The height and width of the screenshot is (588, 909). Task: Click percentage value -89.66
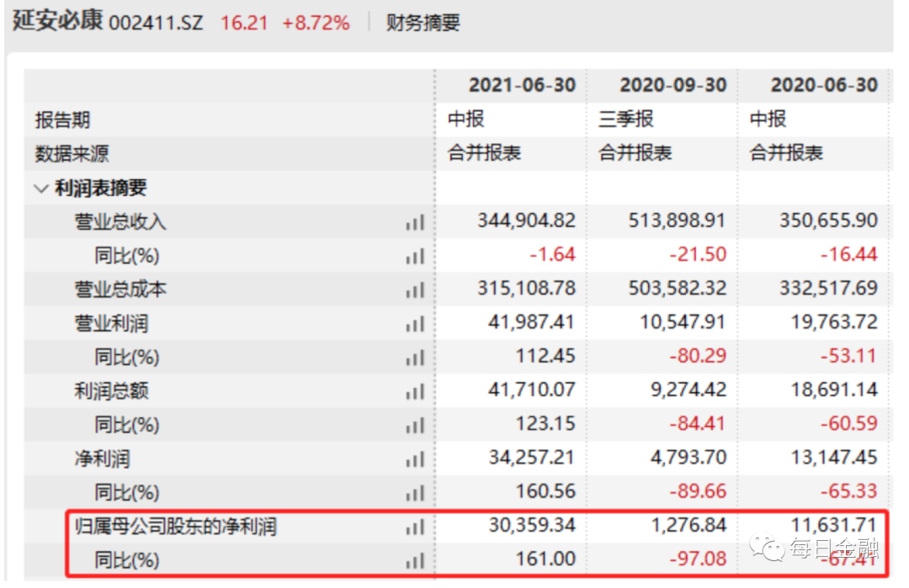(x=698, y=491)
